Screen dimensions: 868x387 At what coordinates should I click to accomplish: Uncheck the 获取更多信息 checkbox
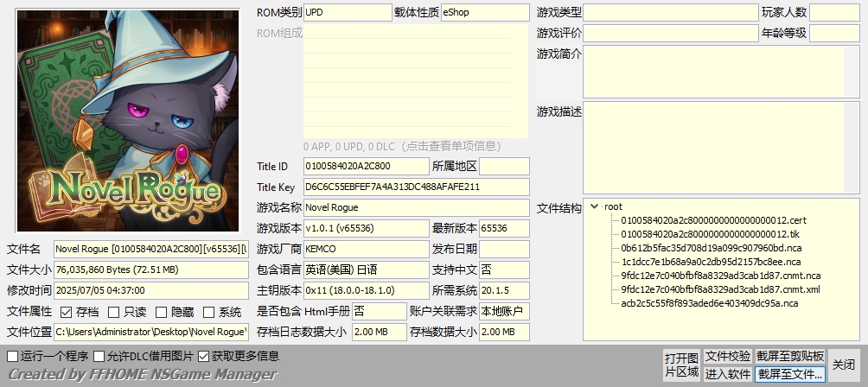(204, 356)
